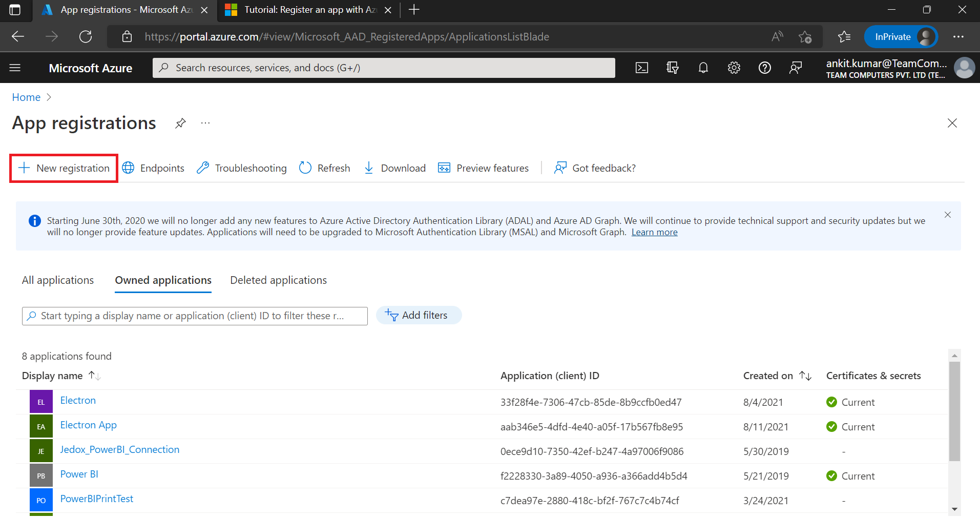980x518 pixels.
Task: Open PowerBIPrintTest registration
Action: [x=97, y=499]
